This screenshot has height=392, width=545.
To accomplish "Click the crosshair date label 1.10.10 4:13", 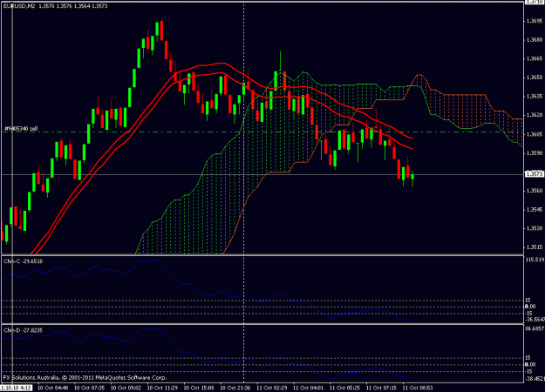I will (17, 388).
